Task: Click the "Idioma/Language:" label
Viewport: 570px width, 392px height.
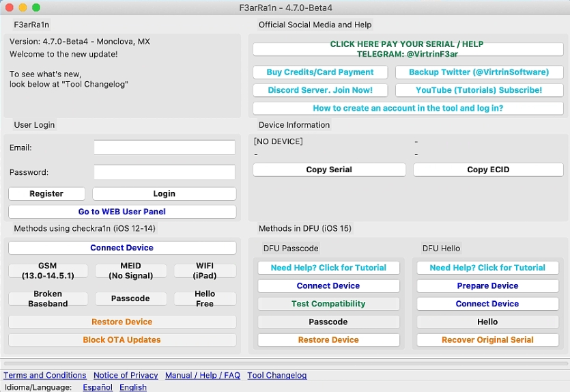Action: [38, 387]
